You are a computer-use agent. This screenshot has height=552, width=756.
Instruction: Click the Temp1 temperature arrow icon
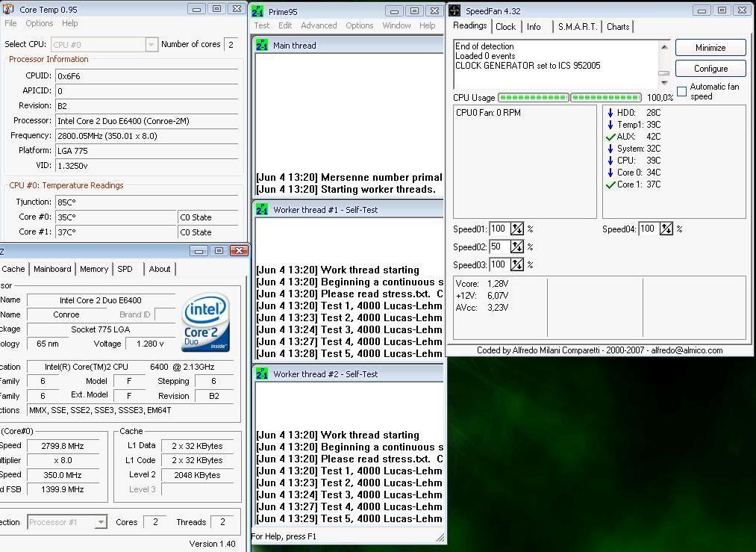pos(610,125)
